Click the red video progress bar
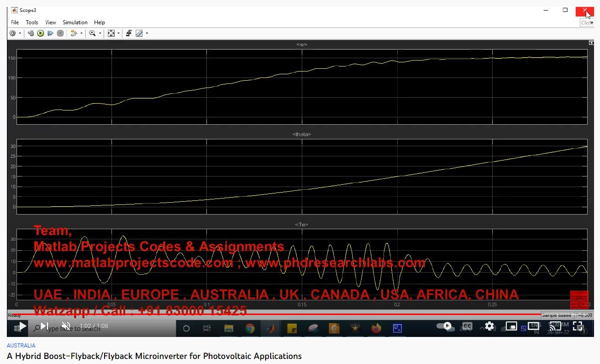The height and width of the screenshot is (364, 600). (275, 314)
